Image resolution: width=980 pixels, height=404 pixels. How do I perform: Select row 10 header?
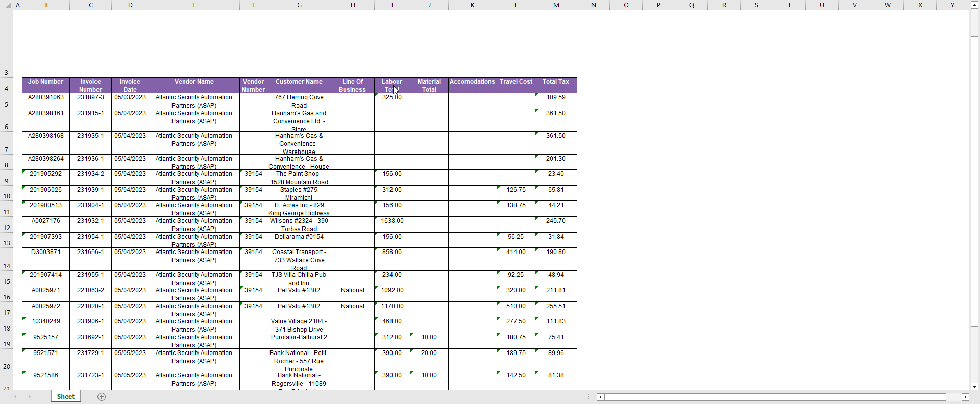tap(6, 193)
